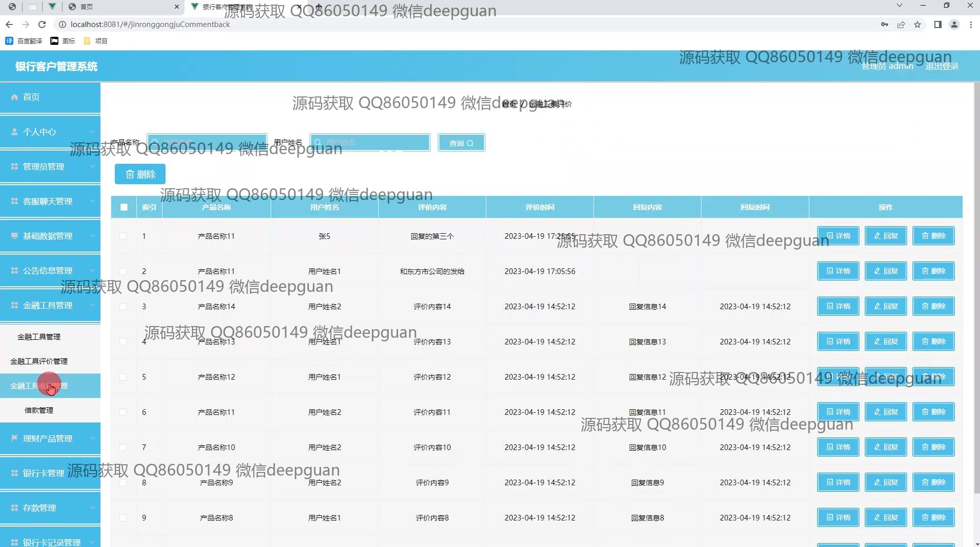Expand 银行卡管理 chevron arrow
The width and height of the screenshot is (980, 547).
tap(92, 473)
